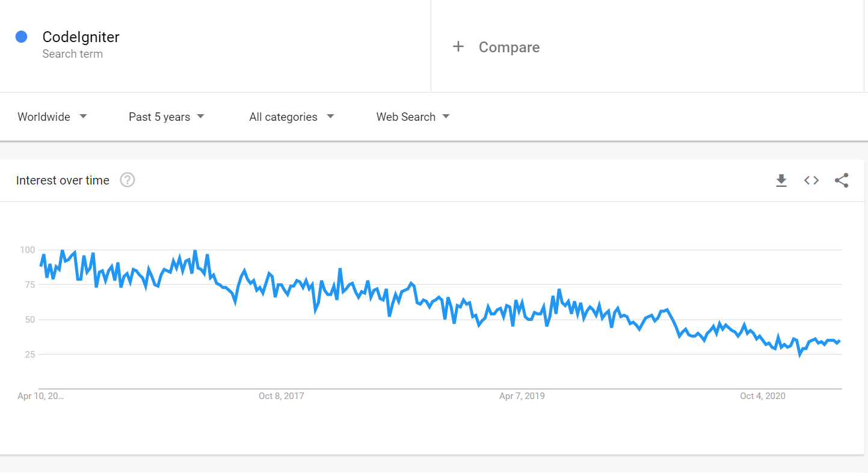Image resolution: width=868 pixels, height=473 pixels.
Task: Click the Search term label under CodeIgniter
Action: pyautogui.click(x=73, y=54)
